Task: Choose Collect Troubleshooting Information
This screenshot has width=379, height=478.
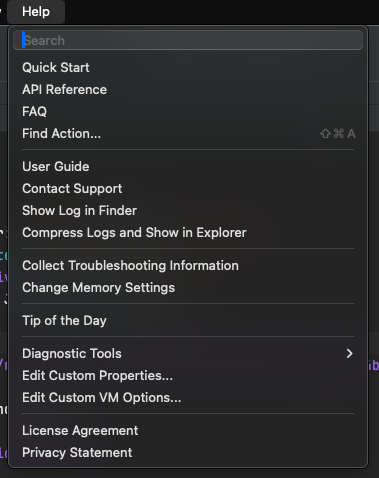Action: click(188, 266)
